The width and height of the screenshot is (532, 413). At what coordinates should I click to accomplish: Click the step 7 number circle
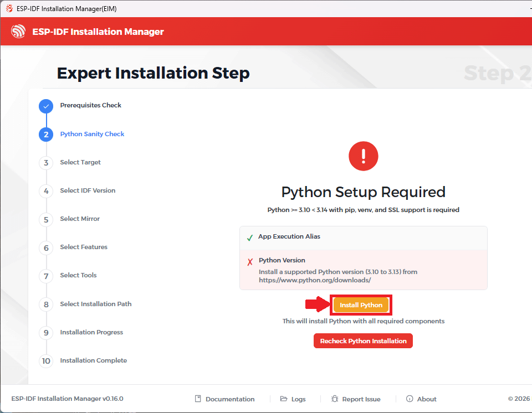(x=46, y=276)
